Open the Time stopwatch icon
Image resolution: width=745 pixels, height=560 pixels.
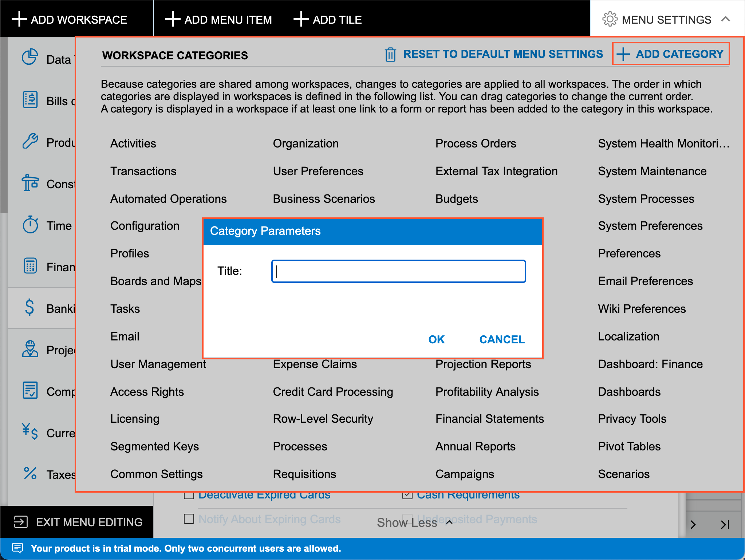tap(30, 225)
